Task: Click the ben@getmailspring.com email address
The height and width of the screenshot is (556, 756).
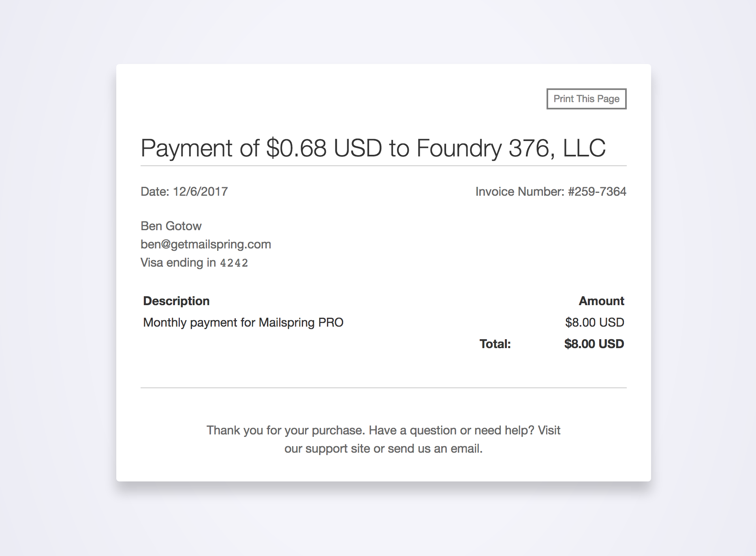Action: (x=205, y=244)
